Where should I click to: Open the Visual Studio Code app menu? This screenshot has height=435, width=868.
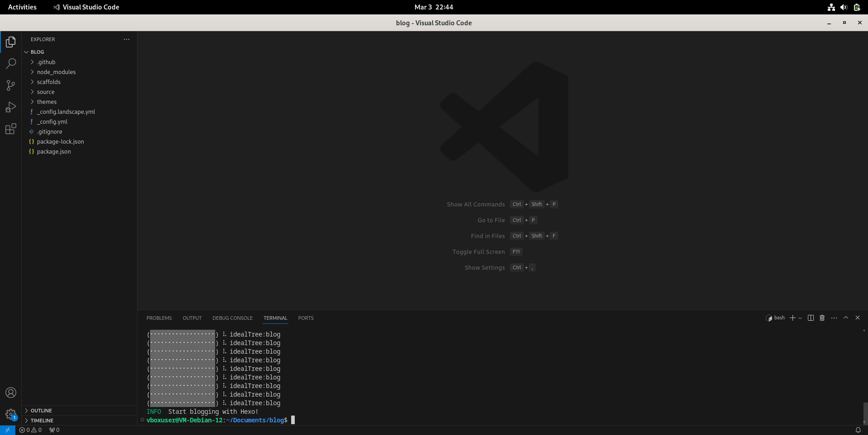click(x=86, y=7)
